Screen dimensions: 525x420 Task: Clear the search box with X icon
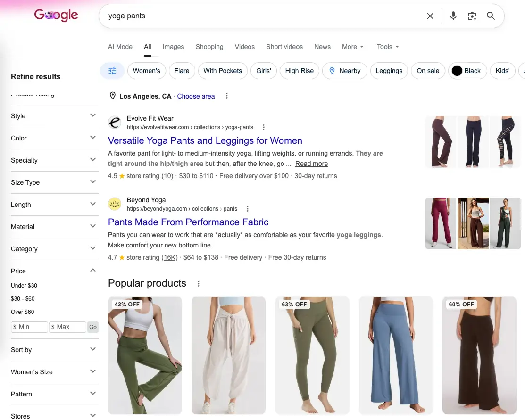coord(430,16)
